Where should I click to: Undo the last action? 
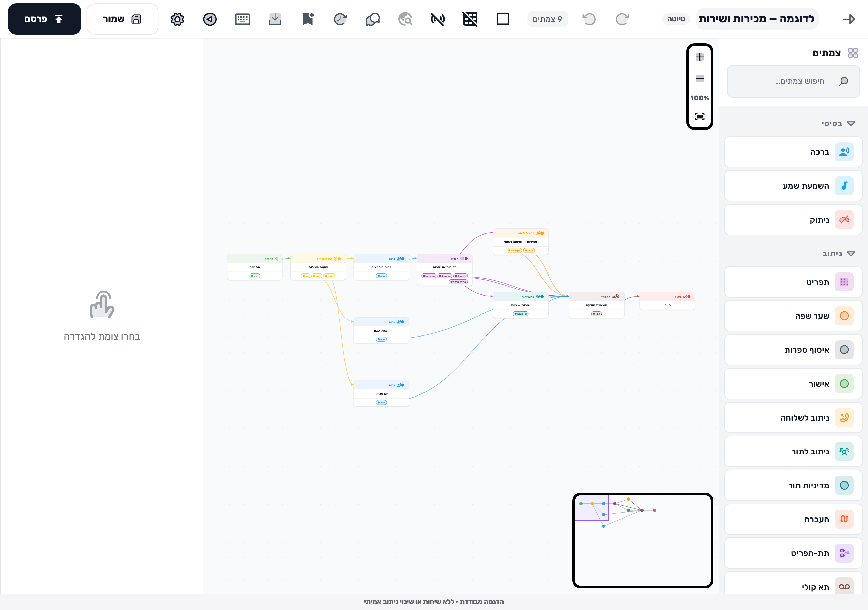pyautogui.click(x=589, y=19)
